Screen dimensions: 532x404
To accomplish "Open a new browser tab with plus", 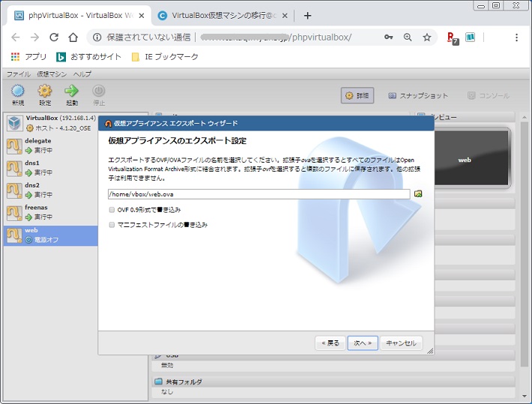I will pyautogui.click(x=307, y=16).
